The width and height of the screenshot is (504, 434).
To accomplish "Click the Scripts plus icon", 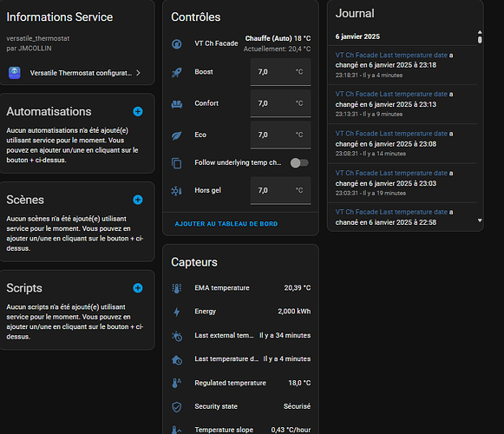I will click(138, 288).
